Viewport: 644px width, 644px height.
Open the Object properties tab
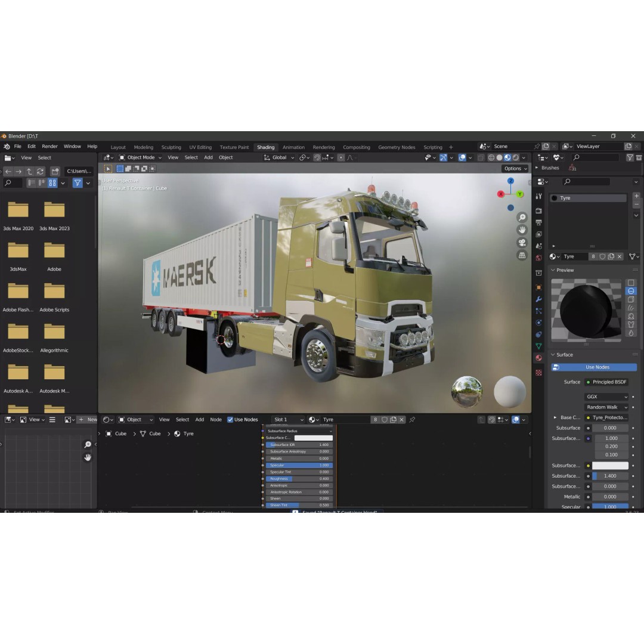[x=538, y=287]
